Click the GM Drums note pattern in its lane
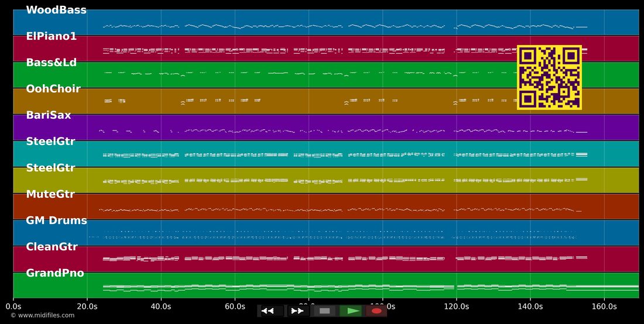Screen dimensions: 644x324 coord(332,235)
